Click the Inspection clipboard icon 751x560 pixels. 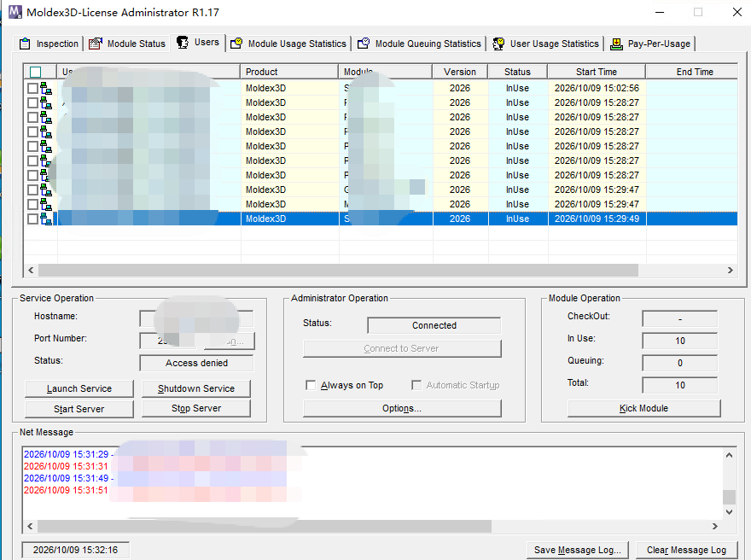pyautogui.click(x=25, y=44)
